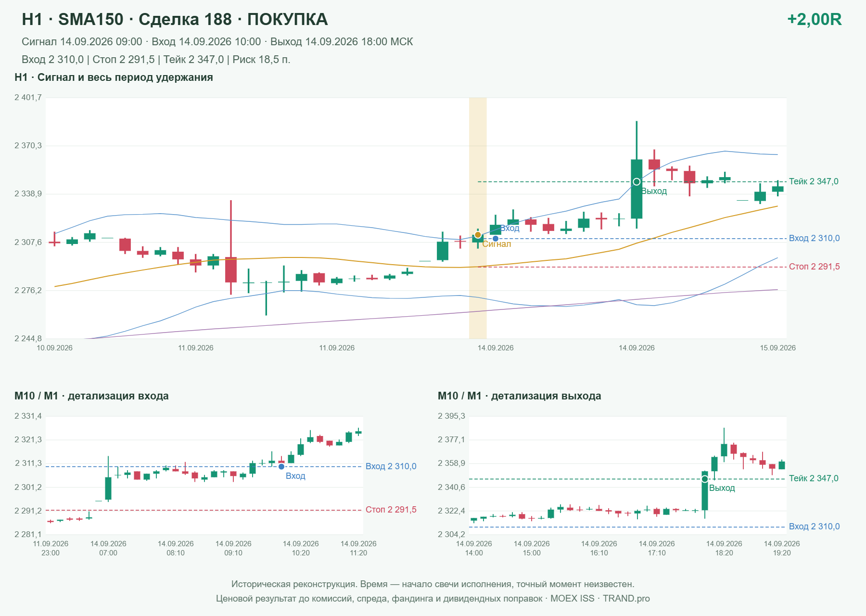The image size is (866, 616).
Task: Click the signal marker dot on the H1 chart
Action: (478, 235)
